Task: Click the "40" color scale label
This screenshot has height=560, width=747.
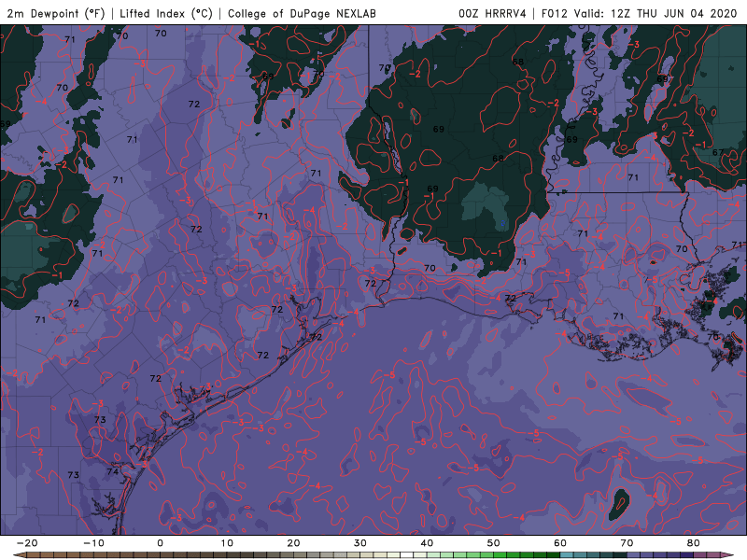Action: [427, 543]
